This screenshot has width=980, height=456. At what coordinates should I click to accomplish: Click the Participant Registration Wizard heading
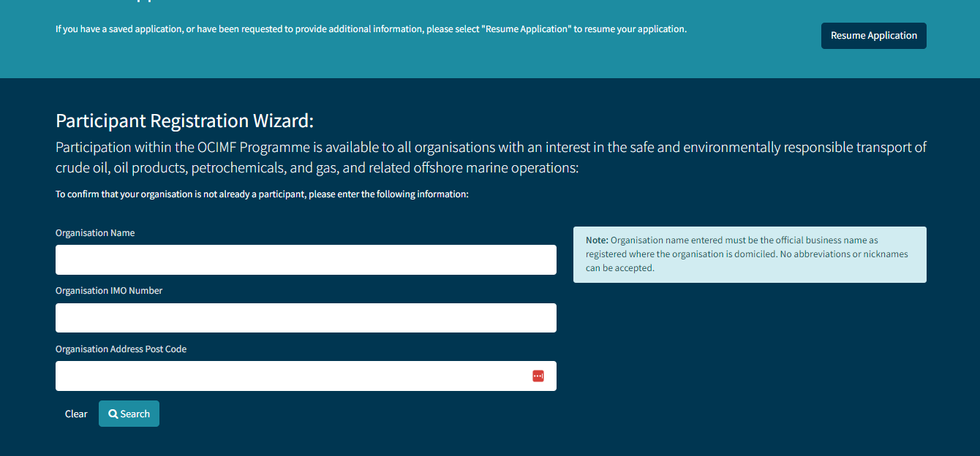[x=184, y=121]
